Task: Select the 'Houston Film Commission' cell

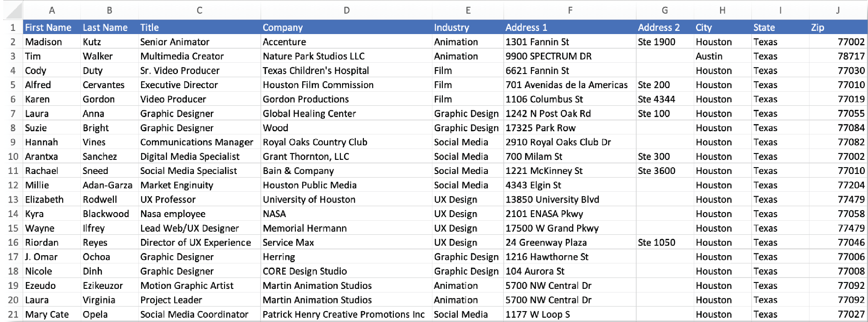Action: pyautogui.click(x=347, y=85)
